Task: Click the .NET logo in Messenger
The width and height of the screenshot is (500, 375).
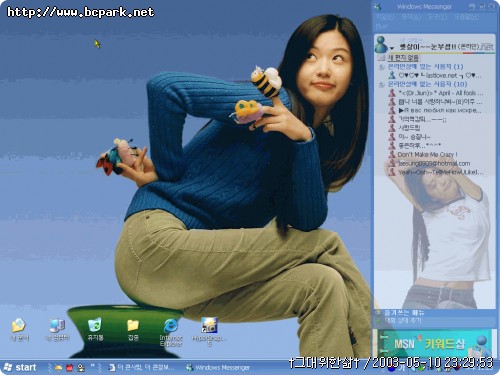Action: pyautogui.click(x=487, y=47)
